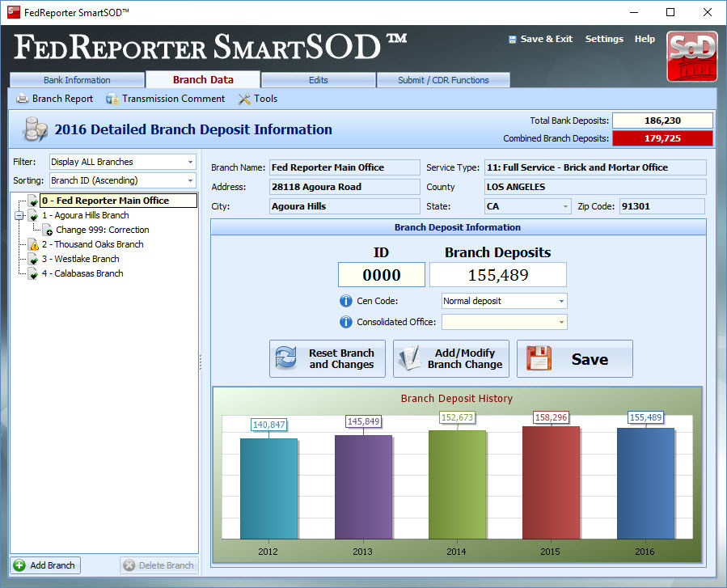This screenshot has height=588, width=727.
Task: Open the Settings menu
Action: coord(604,39)
